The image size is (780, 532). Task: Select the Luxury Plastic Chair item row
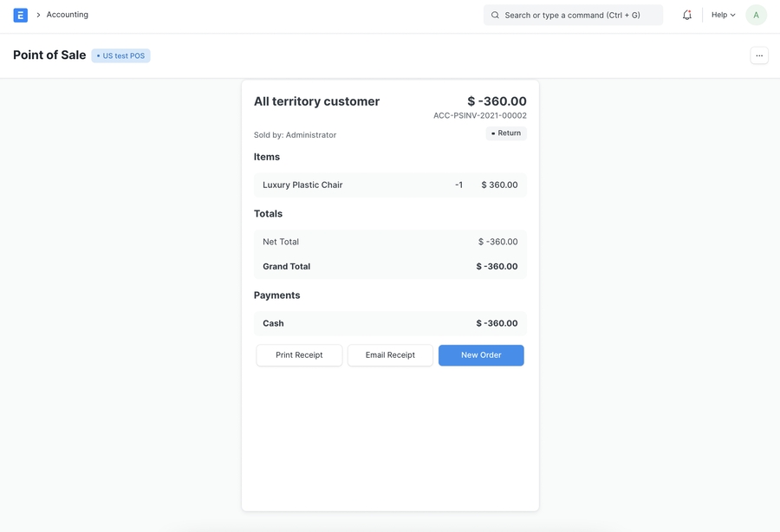pos(390,184)
